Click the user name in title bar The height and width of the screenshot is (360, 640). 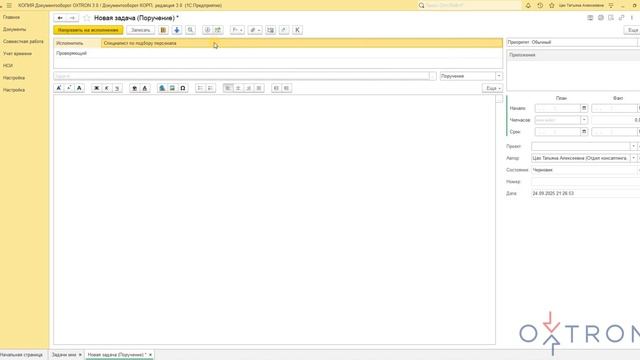pos(581,5)
